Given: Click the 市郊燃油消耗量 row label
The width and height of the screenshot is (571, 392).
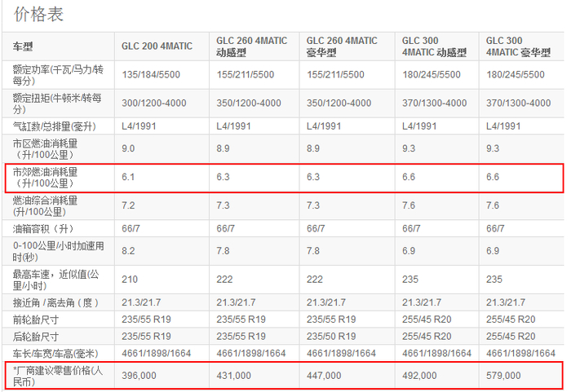Looking at the screenshot, I should coord(45,177).
